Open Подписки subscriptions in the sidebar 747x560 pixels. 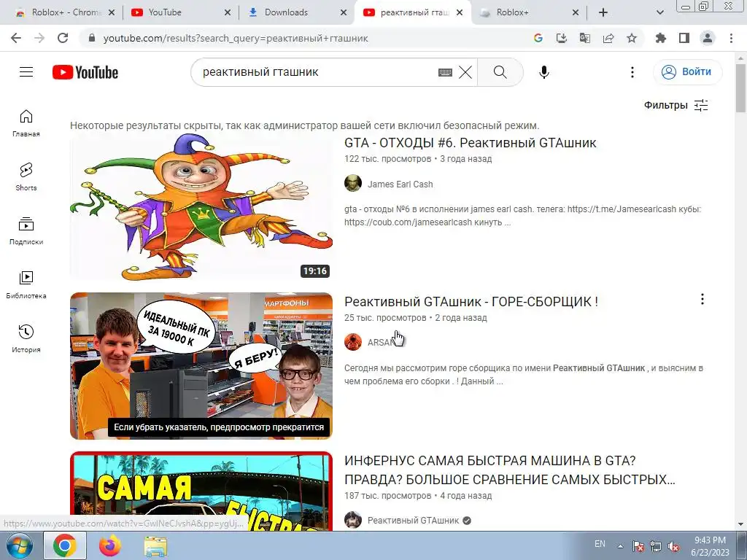pos(26,231)
